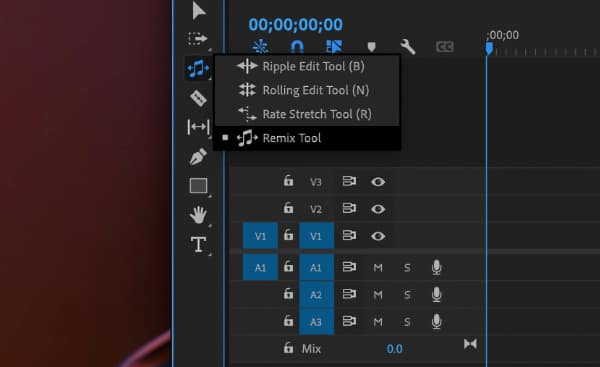Viewport: 600px width, 367px height.
Task: Choose Remix Tool from flyout menu
Action: 307,138
